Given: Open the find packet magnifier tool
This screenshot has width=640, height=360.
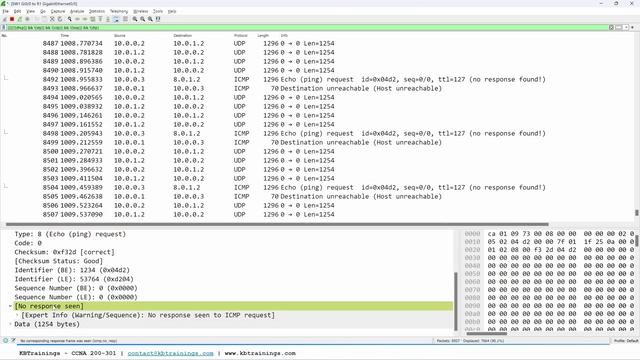Looking at the screenshot, I should [x=70, y=19].
